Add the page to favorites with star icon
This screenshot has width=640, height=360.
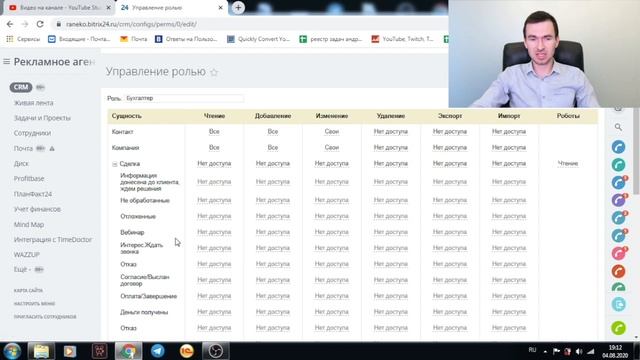214,73
